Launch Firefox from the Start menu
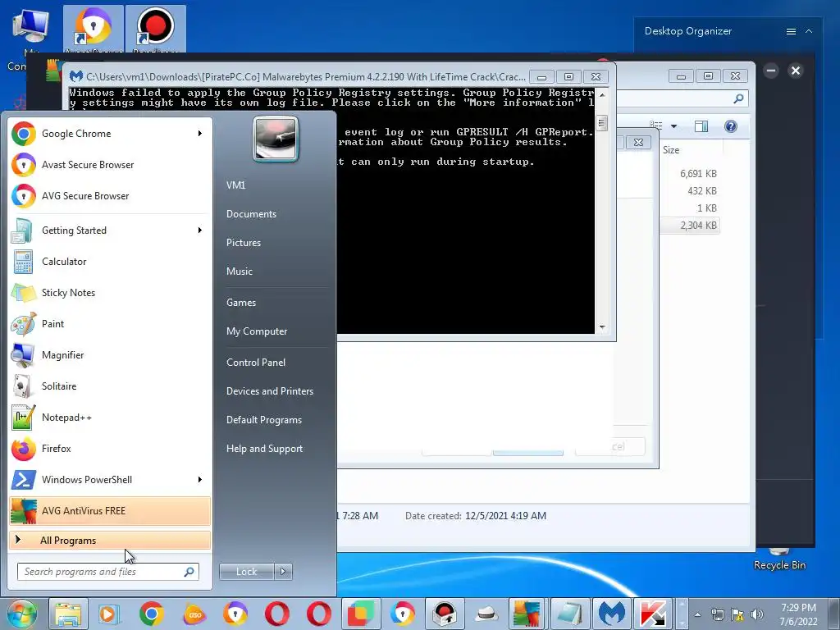This screenshot has width=840, height=630. (x=110, y=449)
